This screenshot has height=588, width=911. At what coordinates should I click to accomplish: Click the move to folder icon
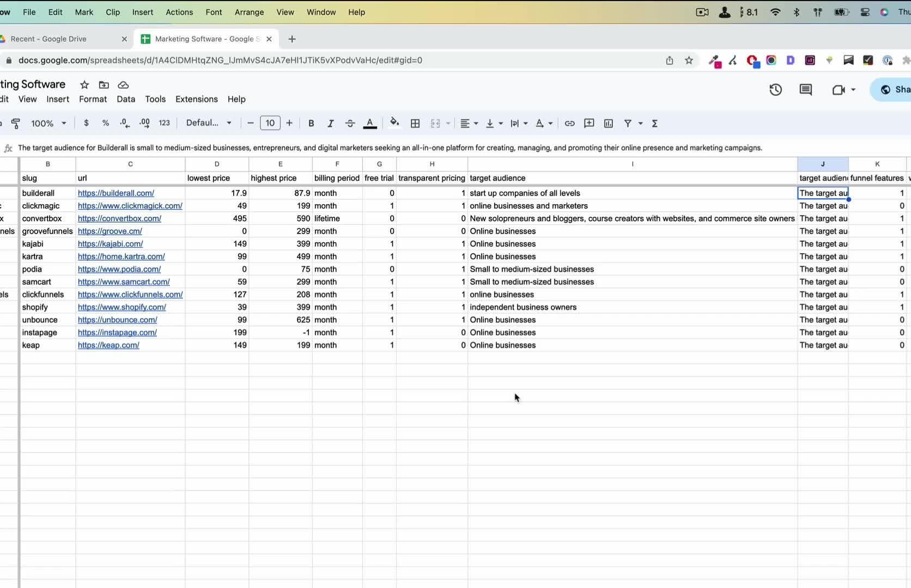104,84
